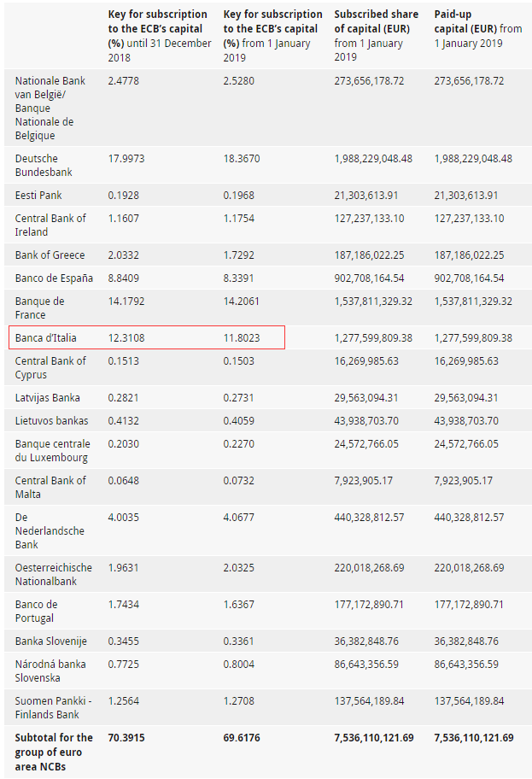Image resolution: width=532 pixels, height=779 pixels.
Task: Click Banca d'Italia's 12.3108 key value
Action: coord(127,338)
